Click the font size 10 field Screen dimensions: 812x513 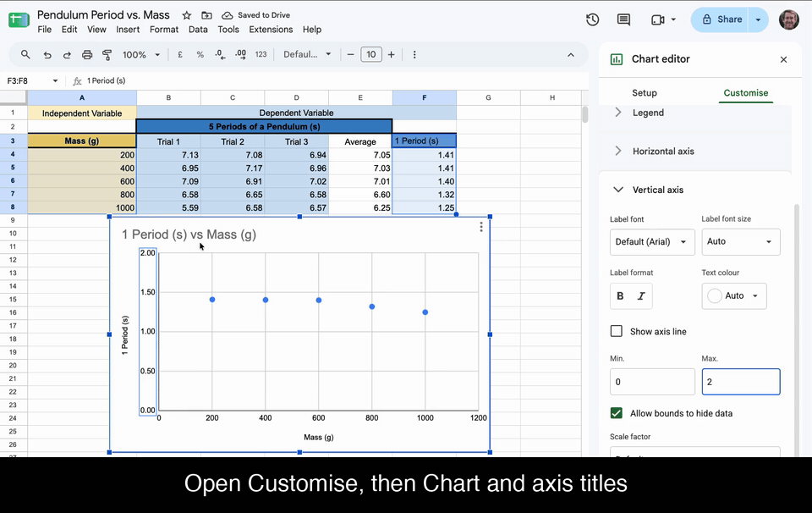pos(371,54)
